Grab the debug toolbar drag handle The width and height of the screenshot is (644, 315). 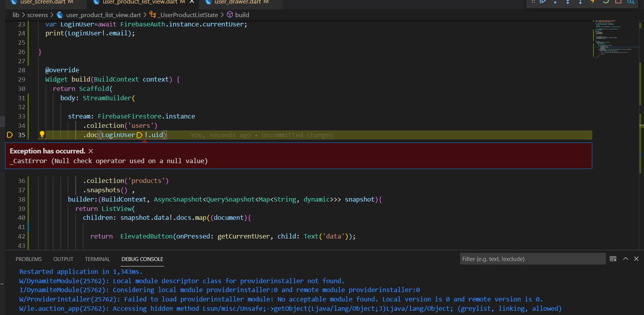(x=533, y=2)
